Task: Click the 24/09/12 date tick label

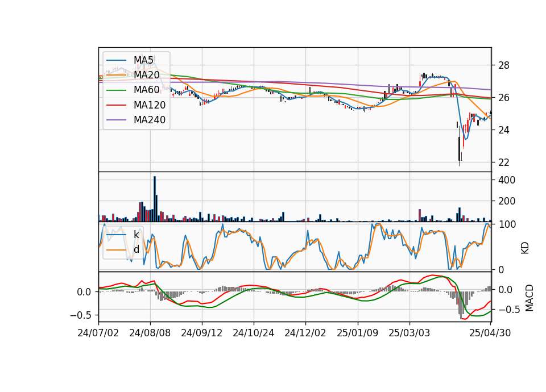Action: [x=201, y=333]
